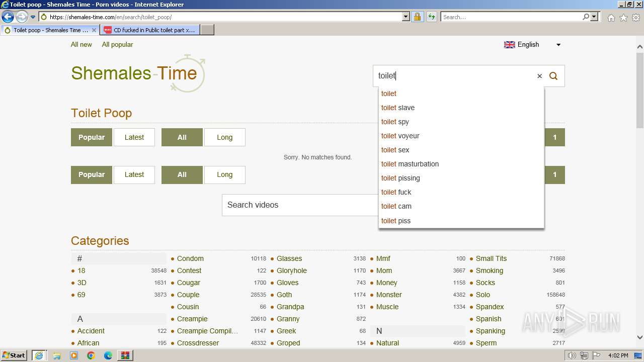Open the 'Goth' category link
The height and width of the screenshot is (362, 644).
[284, 295]
